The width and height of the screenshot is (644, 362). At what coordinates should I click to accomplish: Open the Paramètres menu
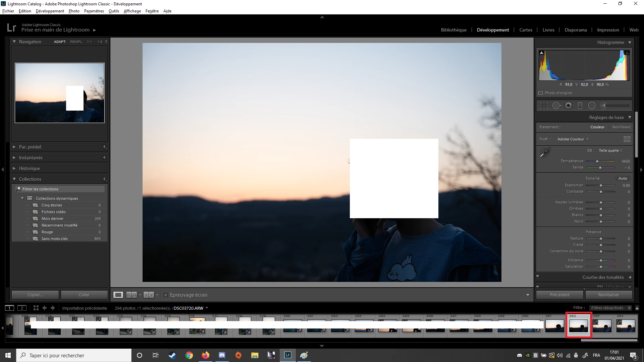(x=94, y=11)
